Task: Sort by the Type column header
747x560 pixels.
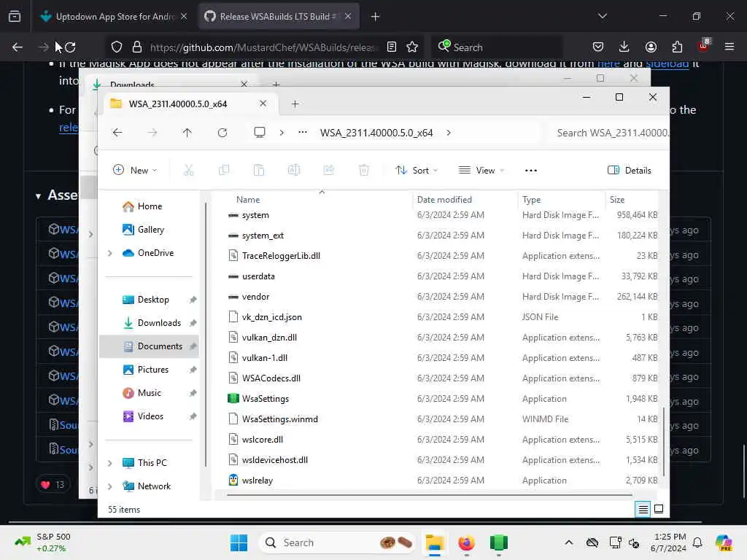Action: pos(532,200)
